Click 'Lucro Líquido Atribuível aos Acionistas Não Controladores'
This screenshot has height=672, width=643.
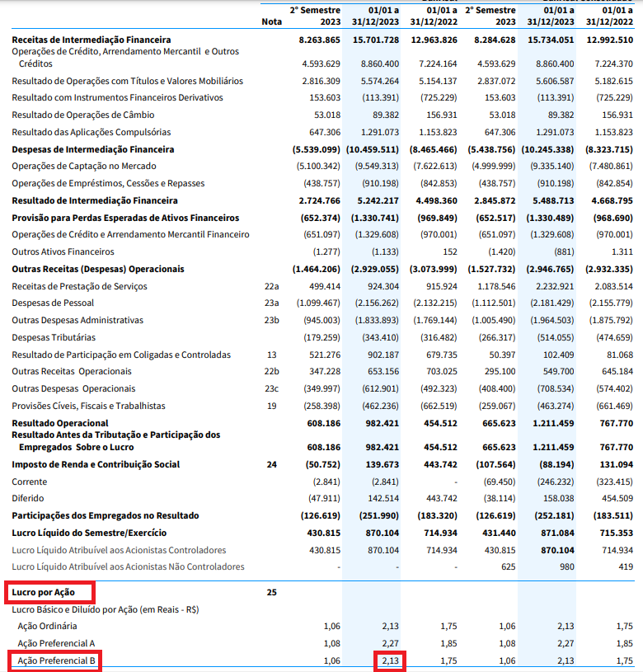tap(128, 567)
